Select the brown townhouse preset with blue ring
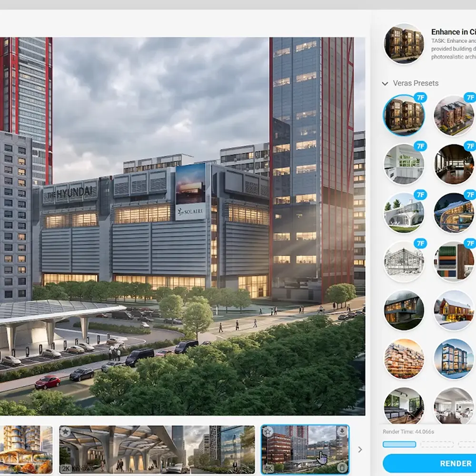The width and height of the screenshot is (476, 476). (404, 115)
